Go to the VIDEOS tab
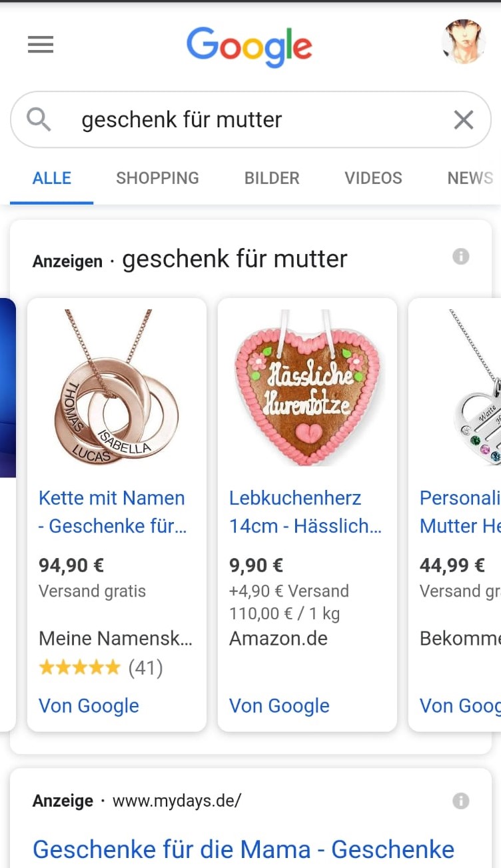The height and width of the screenshot is (868, 501). (373, 178)
